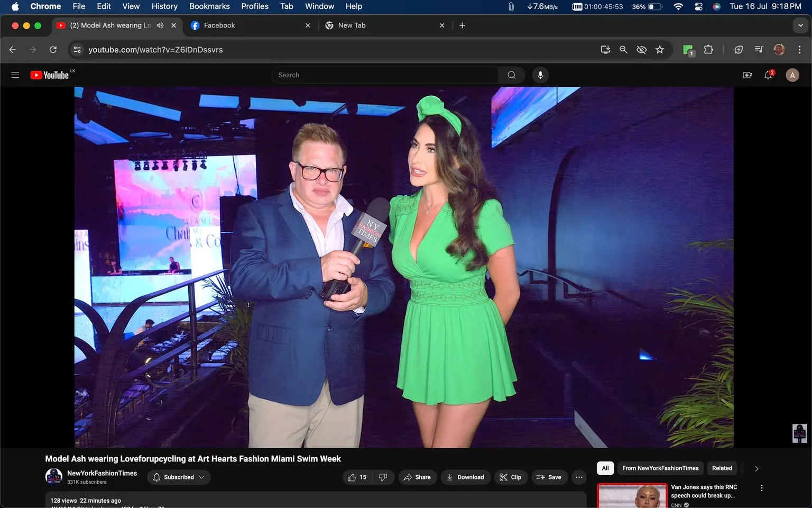Reload the page with the refresh icon
The height and width of the screenshot is (508, 812).
tap(53, 49)
